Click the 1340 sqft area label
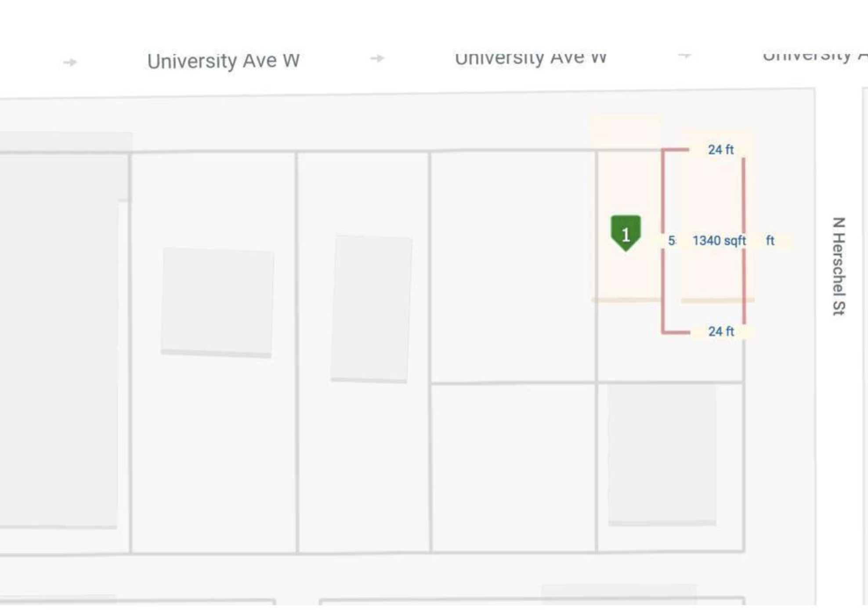The image size is (868, 610). tap(719, 241)
